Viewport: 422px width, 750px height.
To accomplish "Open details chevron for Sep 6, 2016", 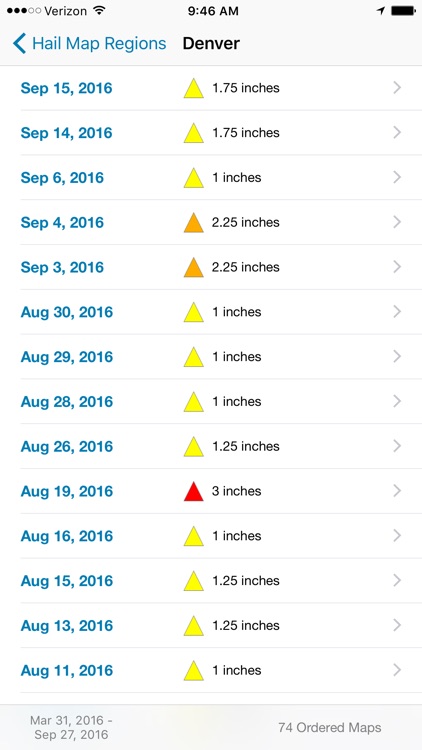I will (397, 177).
